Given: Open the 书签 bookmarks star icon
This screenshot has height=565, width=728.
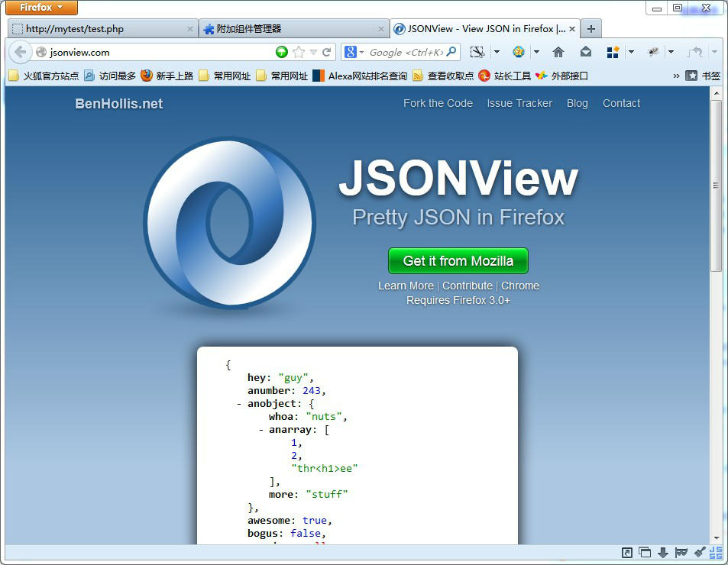Looking at the screenshot, I should coord(691,76).
